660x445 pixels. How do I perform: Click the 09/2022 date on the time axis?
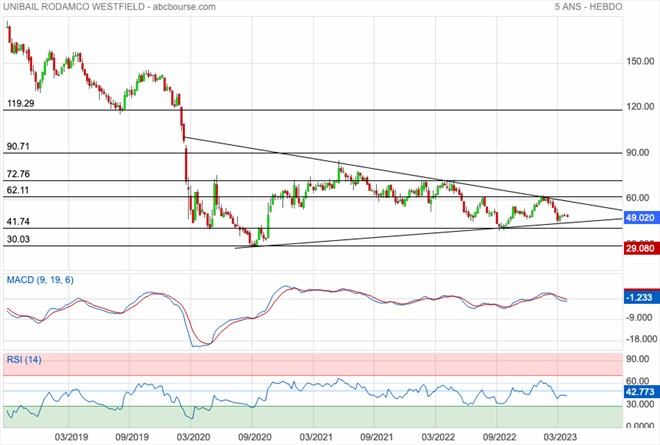[500, 437]
